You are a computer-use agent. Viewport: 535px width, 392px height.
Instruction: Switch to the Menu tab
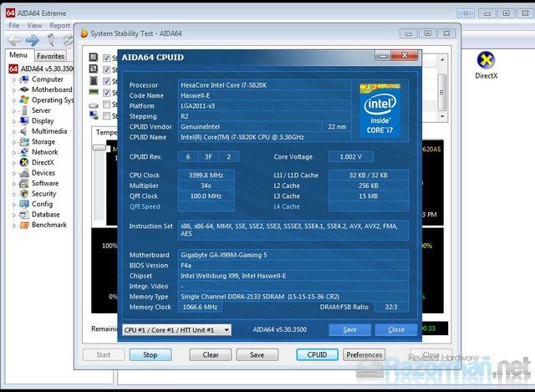[x=18, y=55]
